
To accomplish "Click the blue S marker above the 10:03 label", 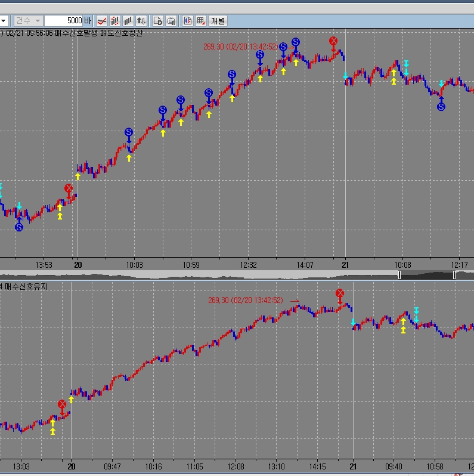I will pos(129,132).
